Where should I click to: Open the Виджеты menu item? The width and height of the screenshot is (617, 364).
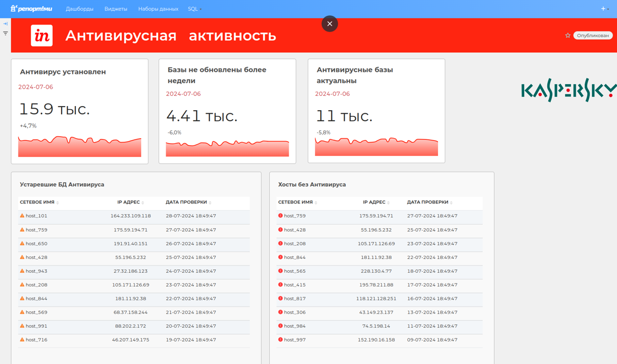116,9
